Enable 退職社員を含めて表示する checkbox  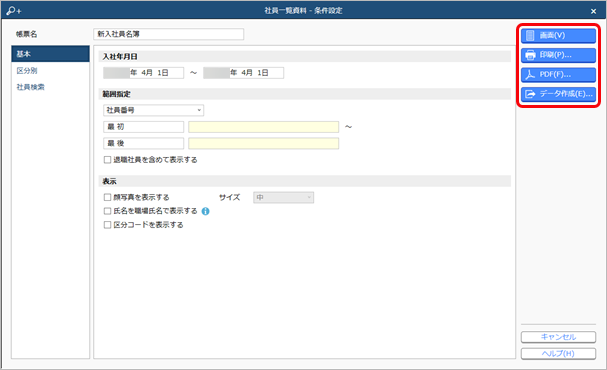click(x=108, y=160)
